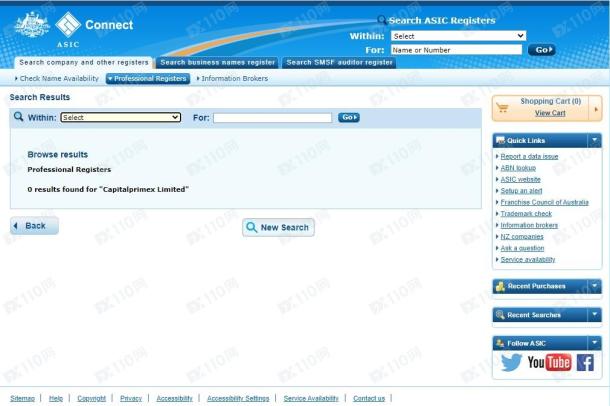Open Report a data issue link
This screenshot has height=406, width=610.
529,156
